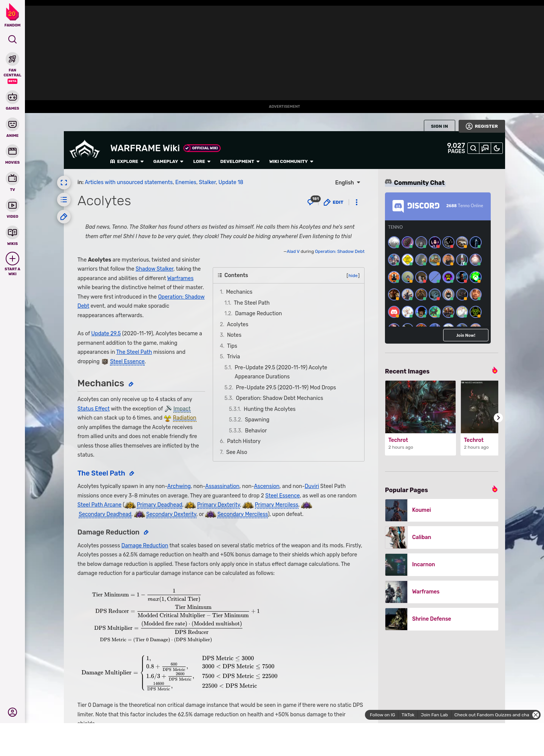
Task: Open the Video play icon
Action: coord(12,205)
